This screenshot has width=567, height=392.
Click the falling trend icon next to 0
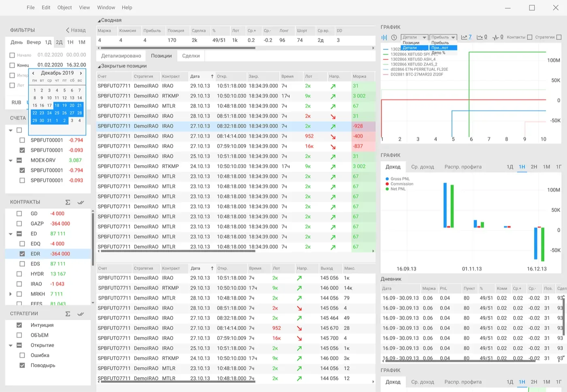tap(480, 37)
